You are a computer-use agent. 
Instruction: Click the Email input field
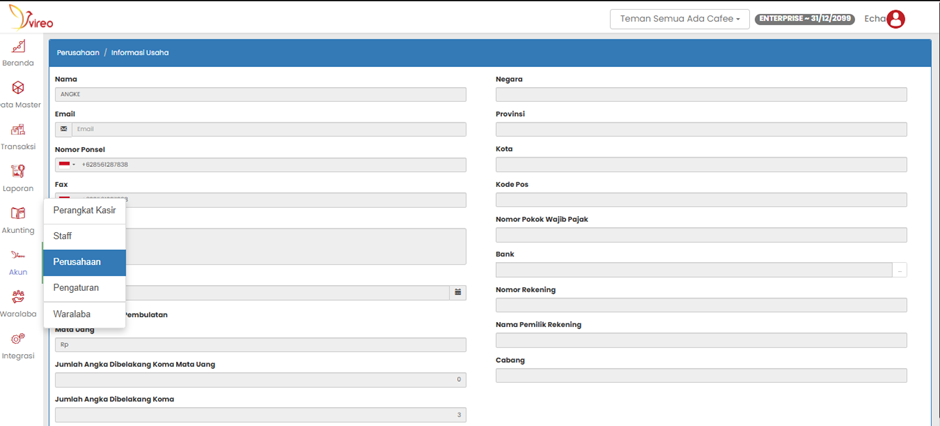click(x=268, y=129)
